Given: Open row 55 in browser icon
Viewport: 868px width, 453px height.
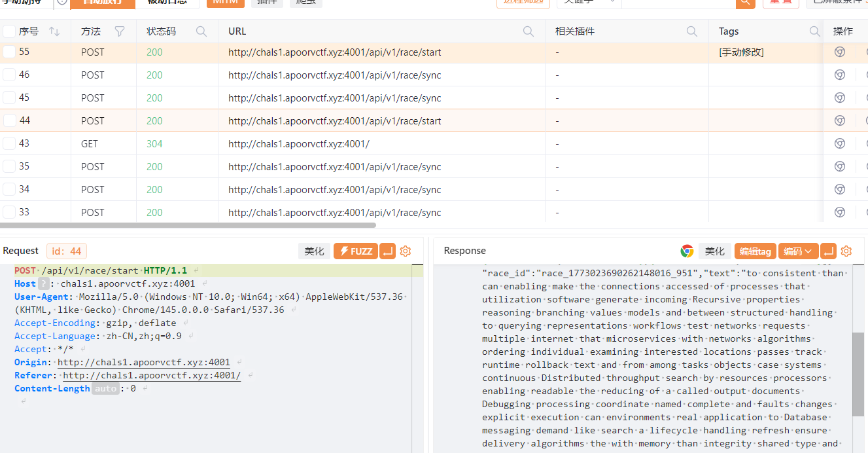Looking at the screenshot, I should 839,52.
